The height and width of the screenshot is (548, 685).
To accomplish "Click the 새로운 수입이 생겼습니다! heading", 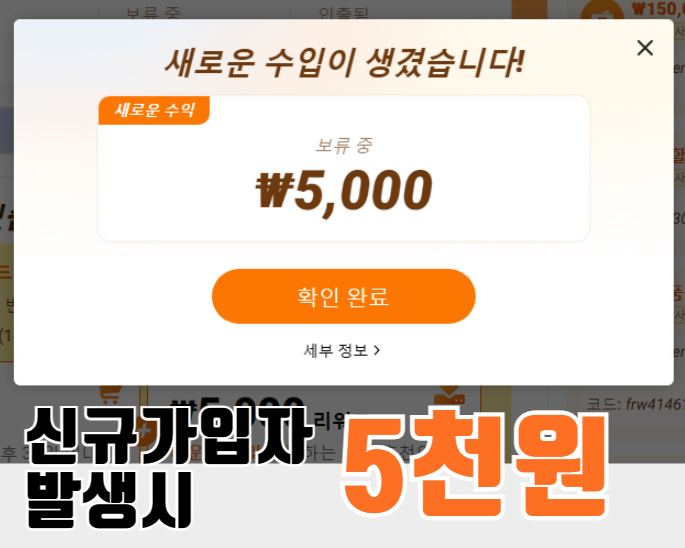I will tap(344, 63).
